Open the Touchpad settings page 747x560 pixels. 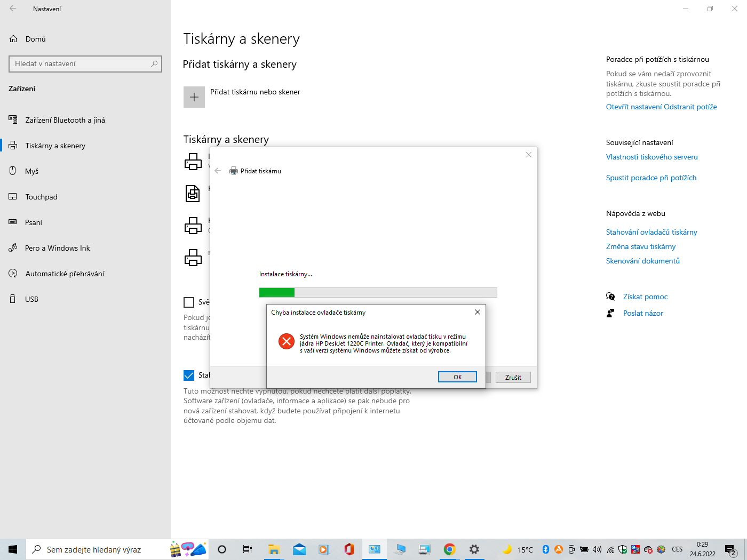click(41, 197)
